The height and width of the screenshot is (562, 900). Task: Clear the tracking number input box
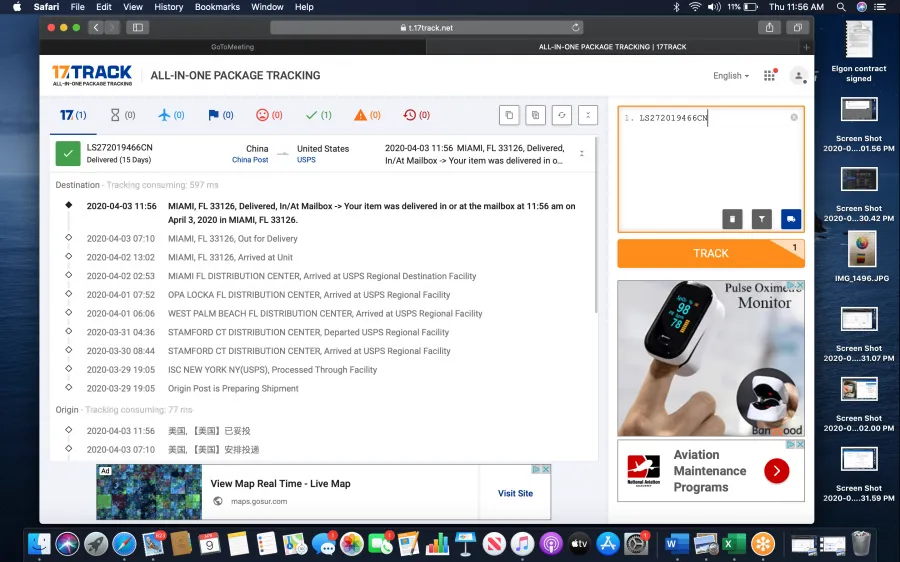(x=794, y=117)
